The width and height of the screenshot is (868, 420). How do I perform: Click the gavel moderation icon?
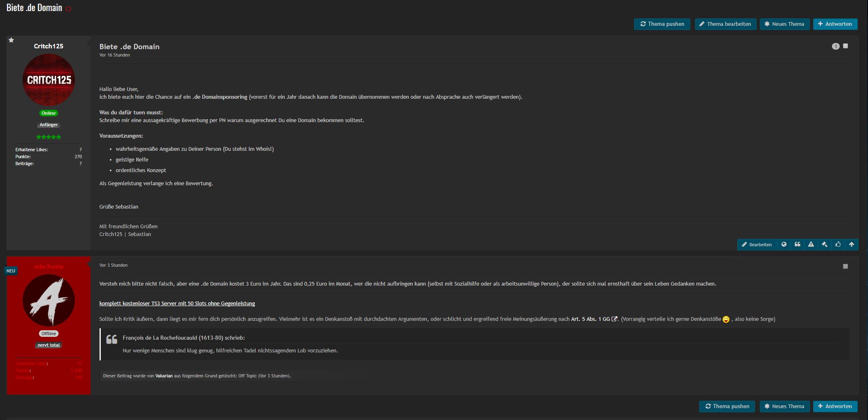(824, 245)
